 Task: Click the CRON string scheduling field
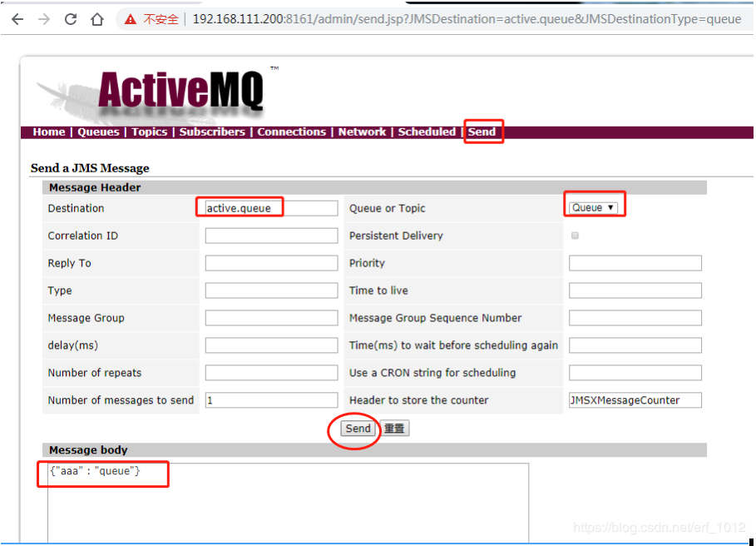(x=635, y=373)
